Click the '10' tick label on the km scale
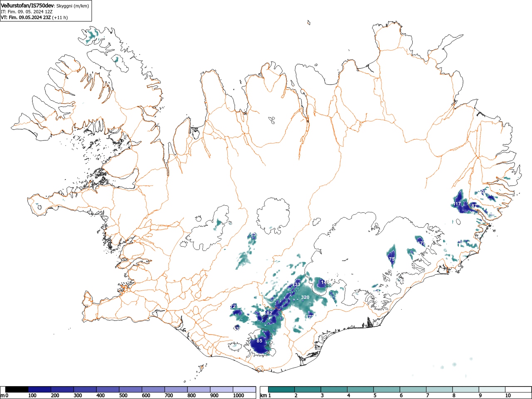 pos(508,396)
